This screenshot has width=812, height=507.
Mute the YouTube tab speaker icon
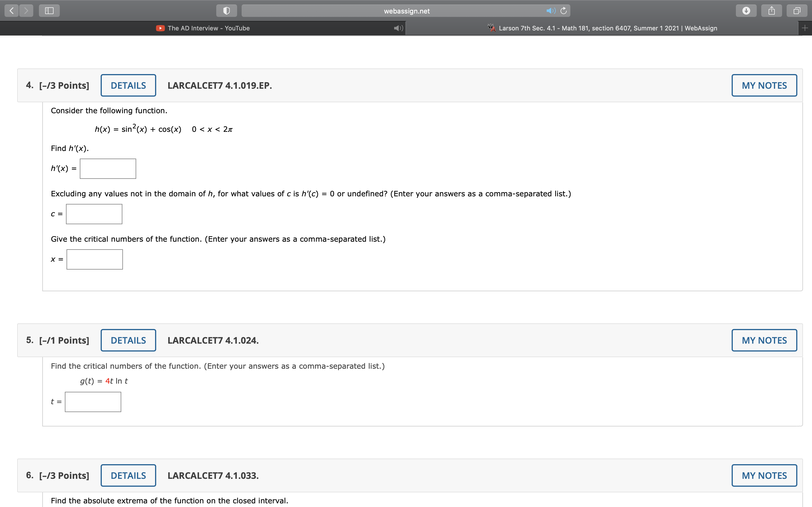pos(398,28)
